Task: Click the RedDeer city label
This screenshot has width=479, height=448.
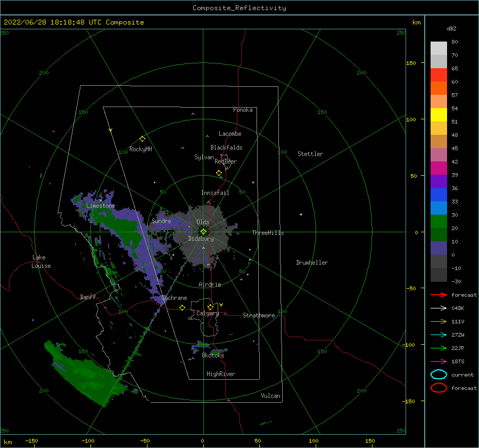Action: 226,161
